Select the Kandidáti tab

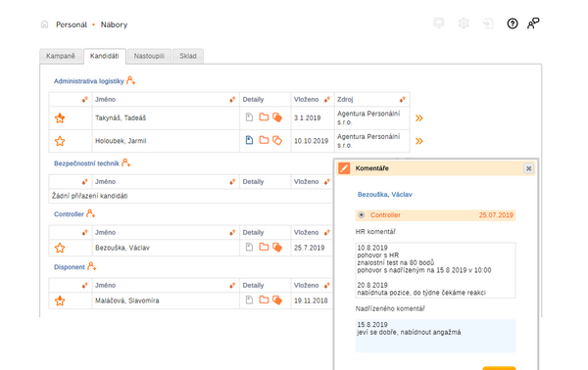[x=105, y=56]
